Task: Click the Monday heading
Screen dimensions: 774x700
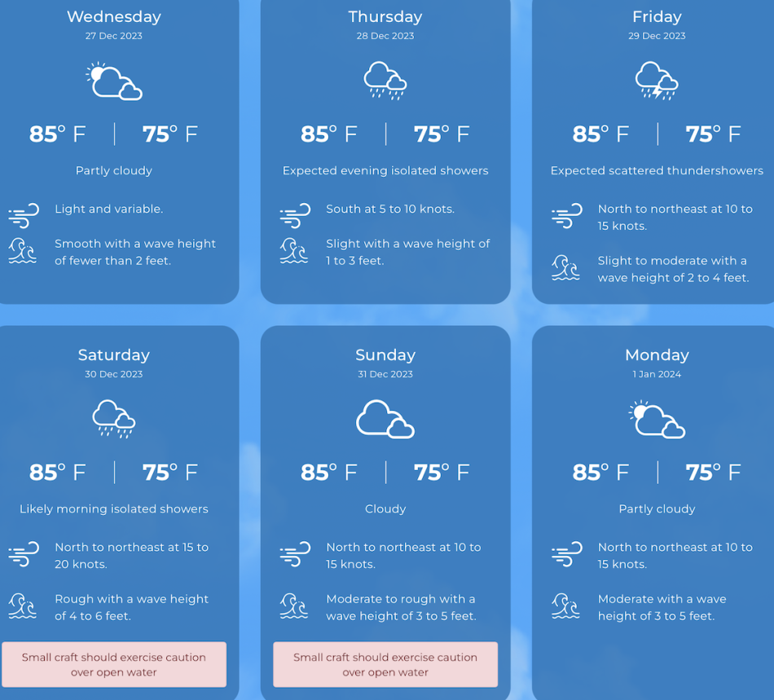Action: pyautogui.click(x=657, y=355)
